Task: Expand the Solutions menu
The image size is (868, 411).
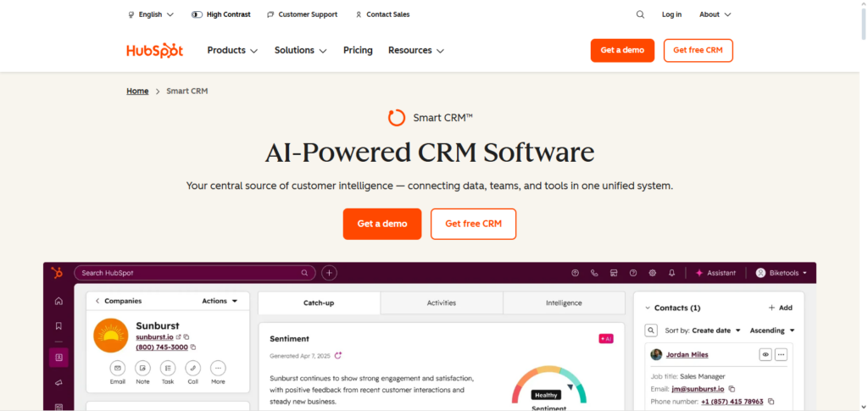Action: coord(301,50)
